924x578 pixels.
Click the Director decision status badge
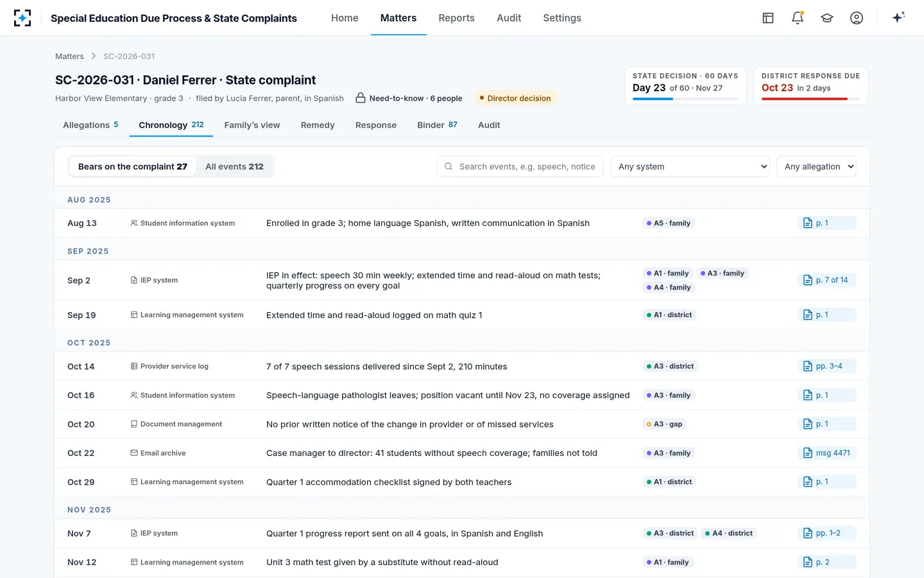click(x=515, y=98)
